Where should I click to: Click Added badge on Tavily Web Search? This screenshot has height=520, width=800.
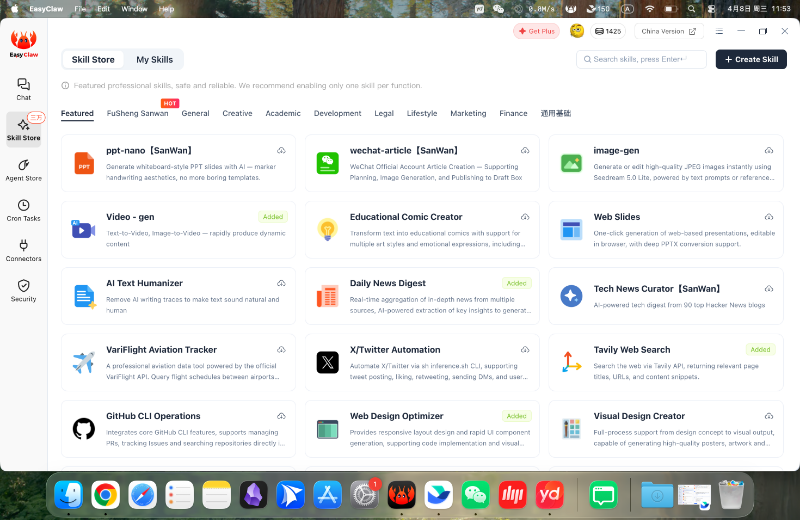760,350
